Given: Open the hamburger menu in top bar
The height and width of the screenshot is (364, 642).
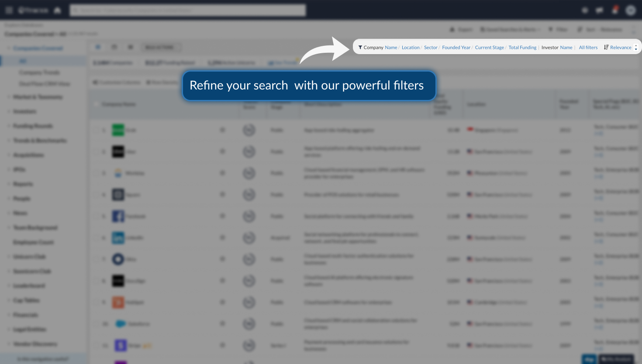Looking at the screenshot, I should [x=9, y=10].
